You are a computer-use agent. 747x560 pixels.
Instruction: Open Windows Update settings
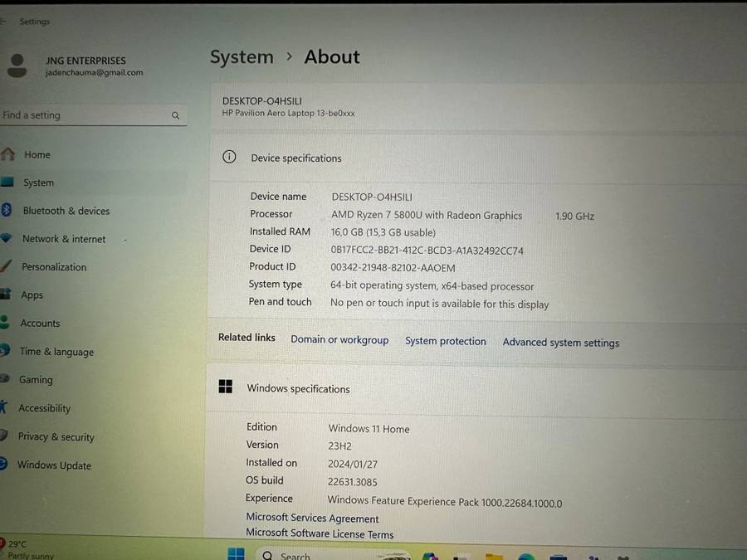point(54,465)
